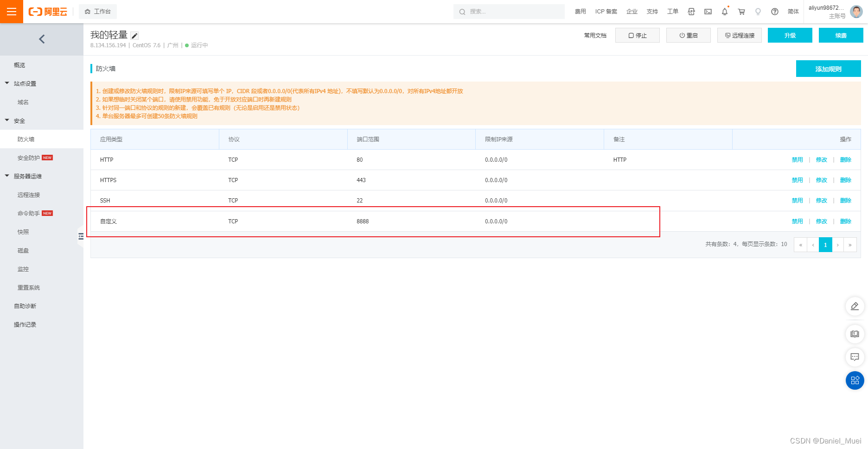
Task: Select page 1 in pagination
Action: click(x=825, y=245)
